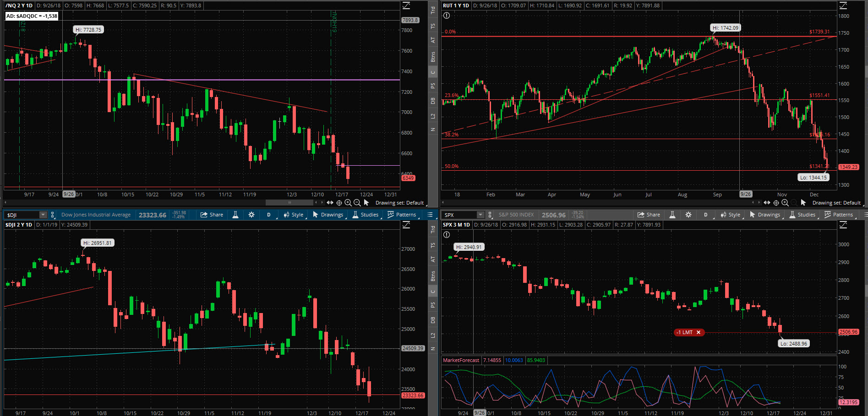Click the Lo: 1344.15 bubble on RUT chart
This screenshot has height=416, width=868.
[x=813, y=178]
